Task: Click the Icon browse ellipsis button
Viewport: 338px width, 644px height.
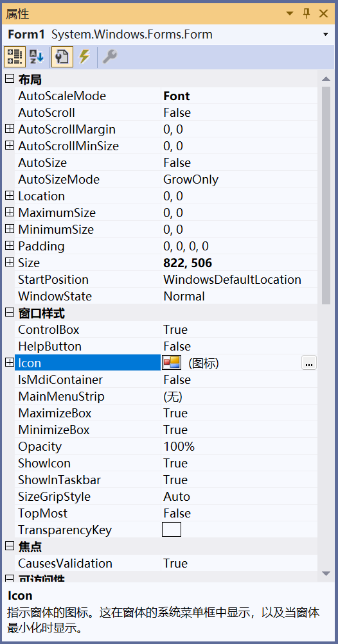Action: click(309, 363)
